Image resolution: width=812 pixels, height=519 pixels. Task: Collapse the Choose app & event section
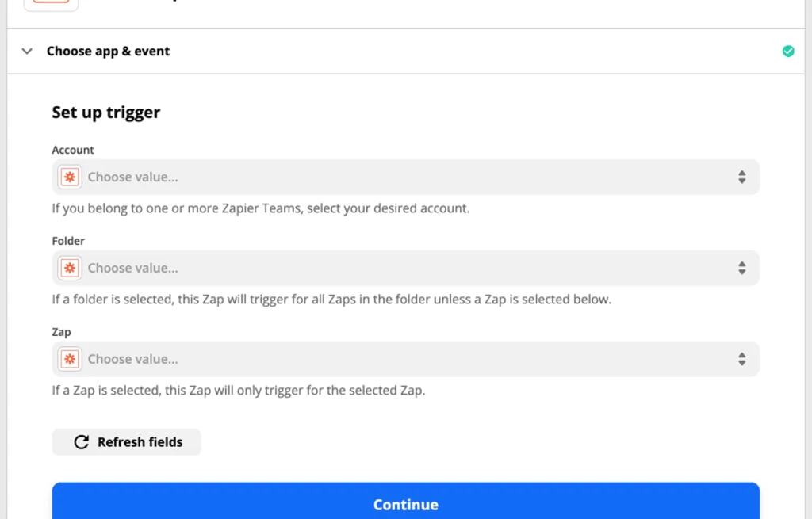pos(27,51)
